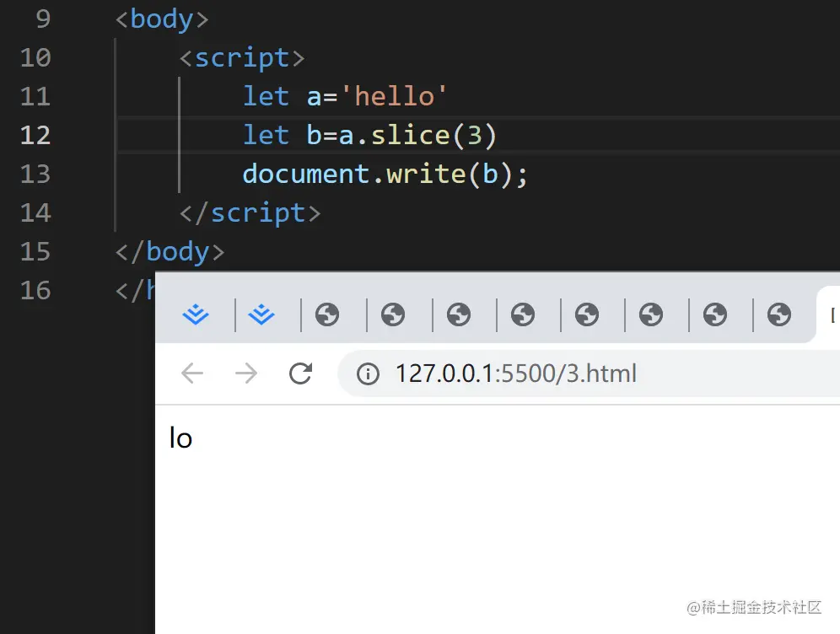Screen dimensions: 840x634
Task: Switch to the second blue Juejin tab
Action: [x=261, y=314]
